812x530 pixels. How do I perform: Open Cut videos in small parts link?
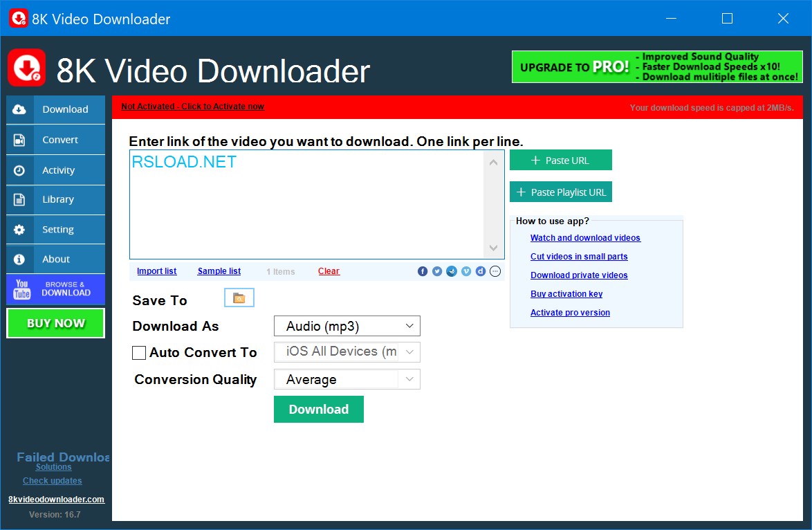(579, 257)
